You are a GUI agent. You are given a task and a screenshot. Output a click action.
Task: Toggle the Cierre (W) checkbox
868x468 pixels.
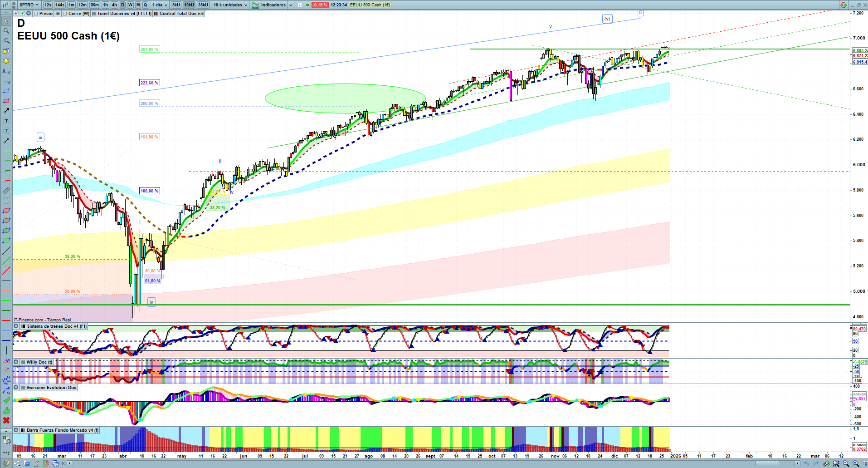[x=65, y=14]
